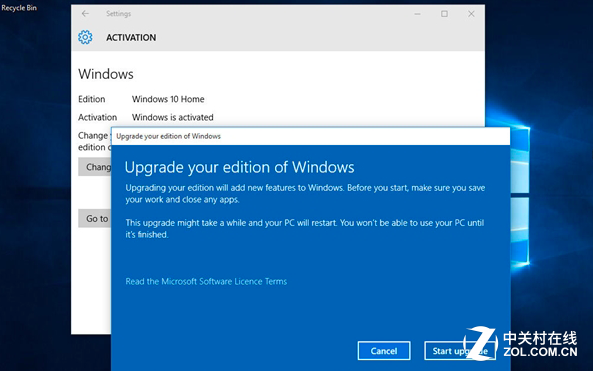Click the 'This upgrade might take a while' paragraph
The width and height of the screenshot is (593, 371).
[x=305, y=228]
